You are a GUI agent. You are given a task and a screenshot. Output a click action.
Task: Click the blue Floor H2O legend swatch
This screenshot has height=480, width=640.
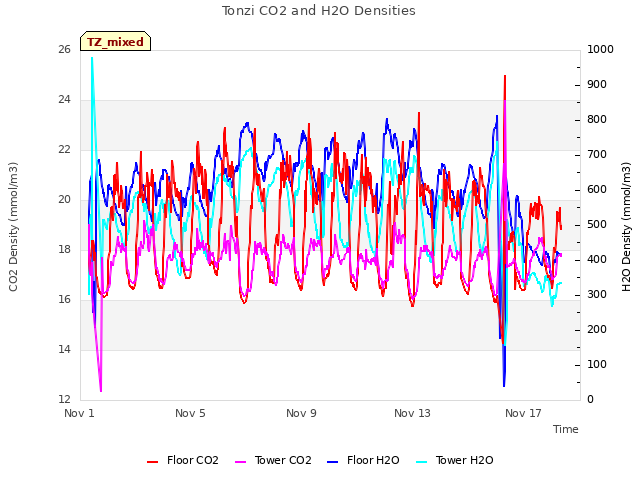333,462
